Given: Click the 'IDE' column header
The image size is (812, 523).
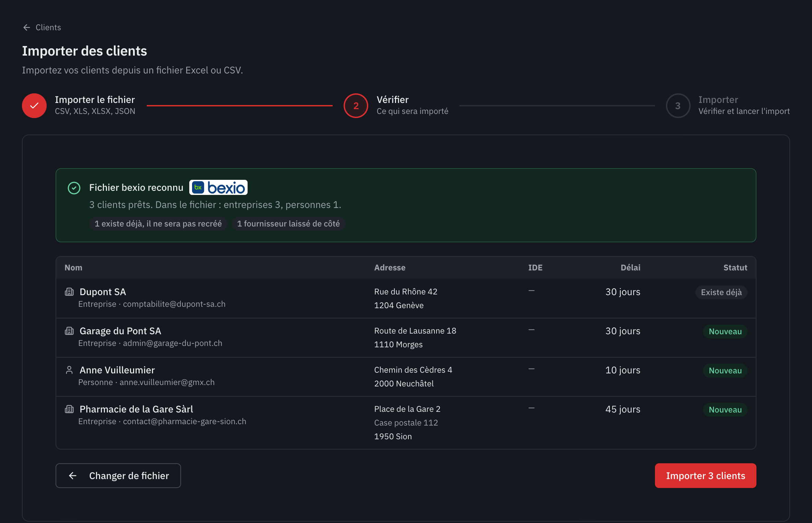Looking at the screenshot, I should point(535,268).
